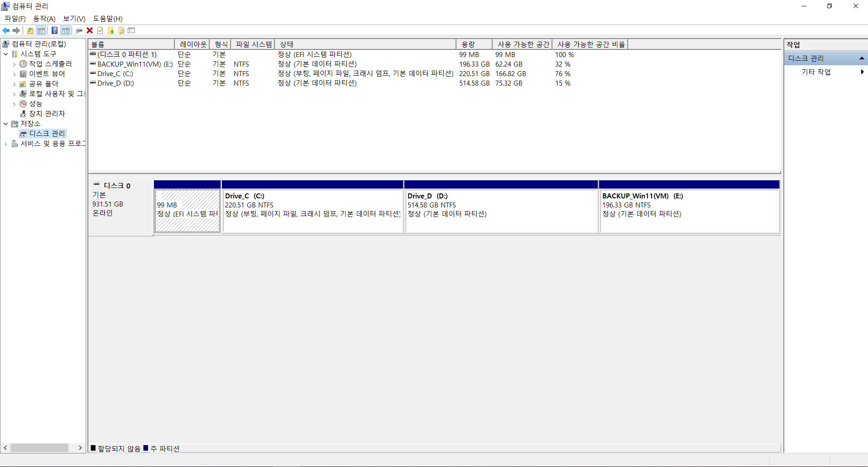Select 이벤트 뷰어 in the tree

coord(47,74)
